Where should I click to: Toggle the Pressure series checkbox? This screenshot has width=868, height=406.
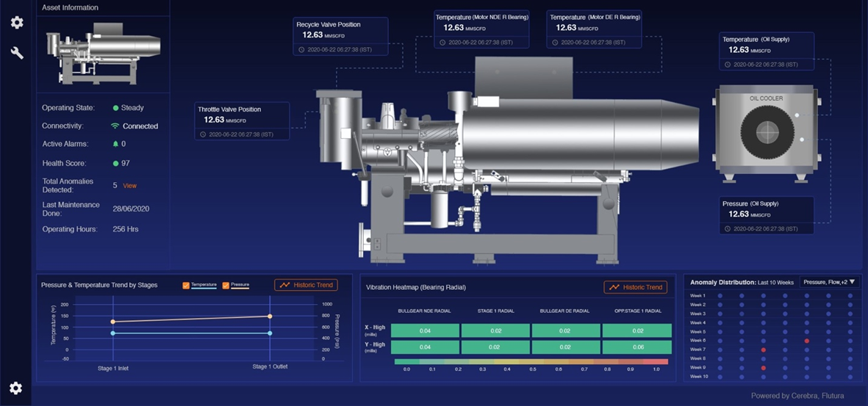(226, 286)
